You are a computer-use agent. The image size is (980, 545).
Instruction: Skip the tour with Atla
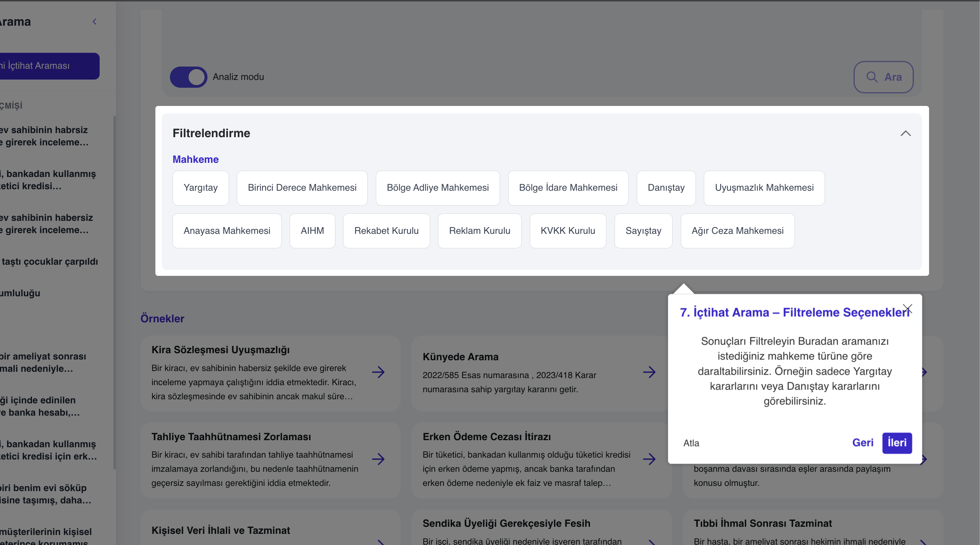(691, 443)
